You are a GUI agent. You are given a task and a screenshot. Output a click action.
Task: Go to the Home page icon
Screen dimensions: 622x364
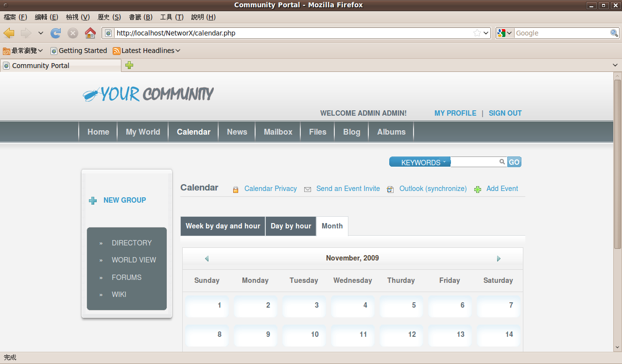(90, 33)
